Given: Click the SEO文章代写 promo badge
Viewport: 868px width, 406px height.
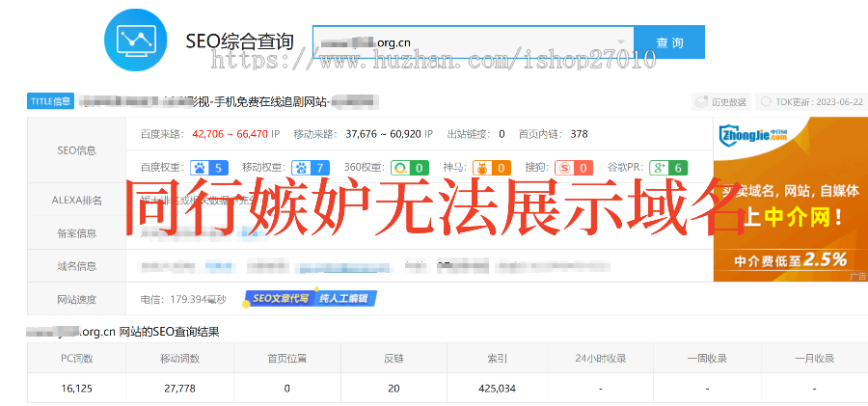Looking at the screenshot, I should coord(280,299).
